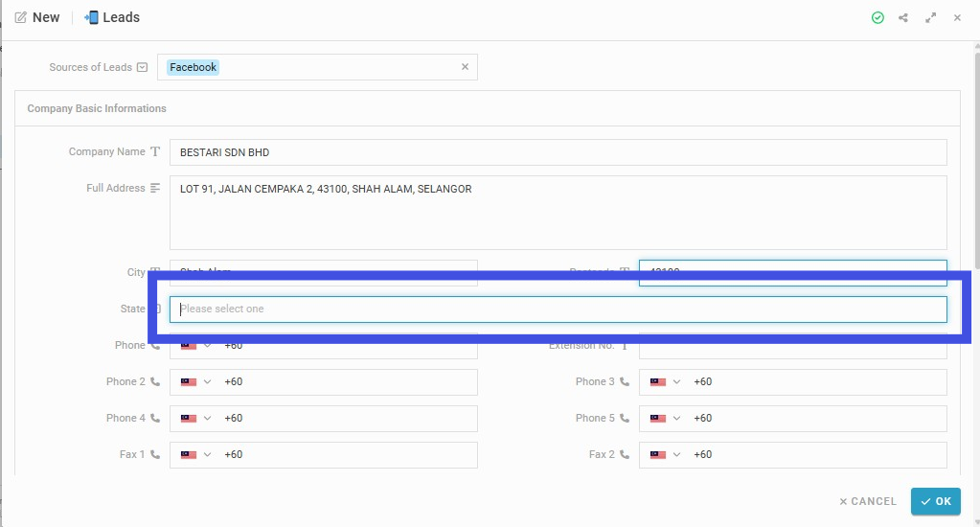Open the State select field

[x=558, y=309]
